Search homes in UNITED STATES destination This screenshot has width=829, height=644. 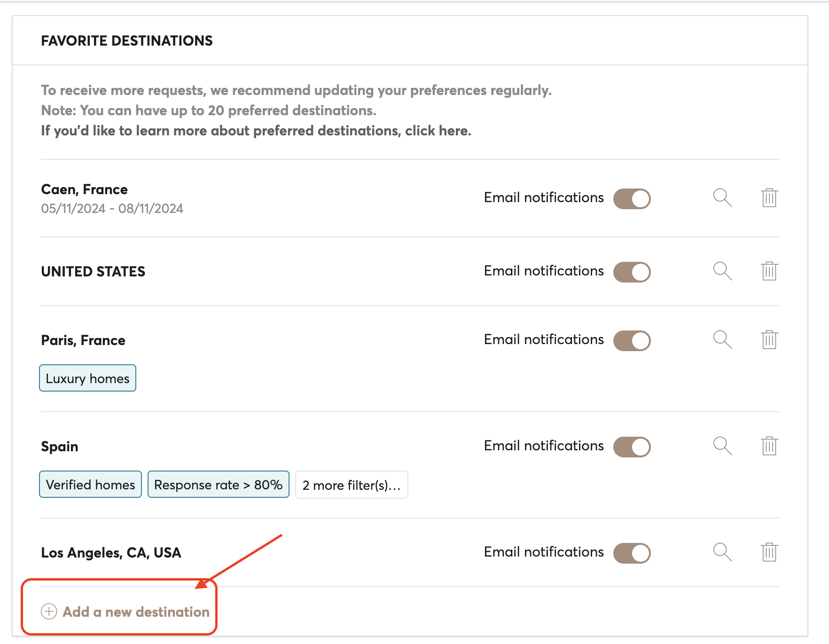click(722, 271)
